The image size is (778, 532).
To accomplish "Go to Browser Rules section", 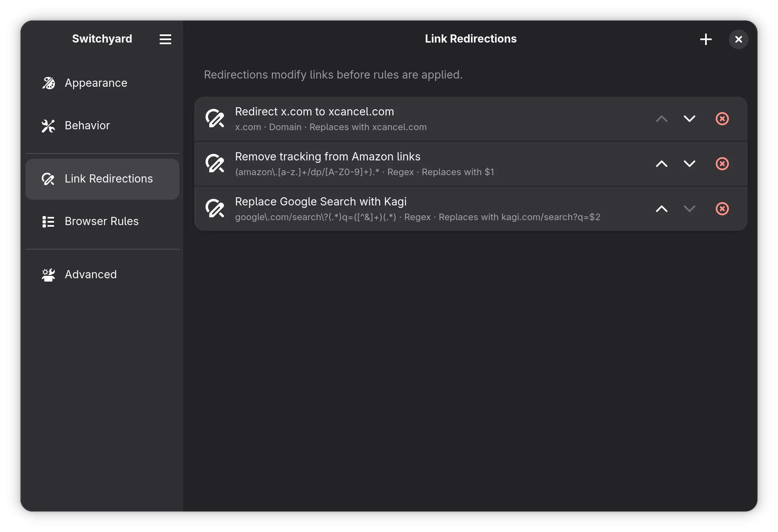I will (x=102, y=221).
